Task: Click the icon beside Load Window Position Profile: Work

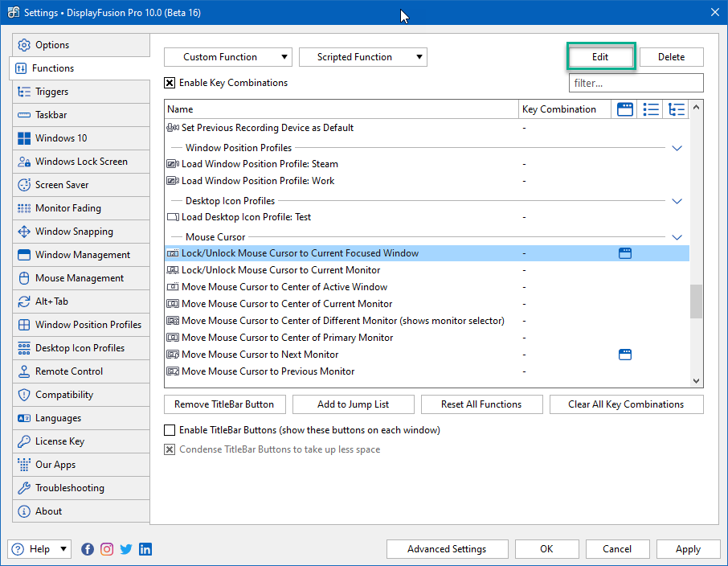Action: (x=173, y=181)
